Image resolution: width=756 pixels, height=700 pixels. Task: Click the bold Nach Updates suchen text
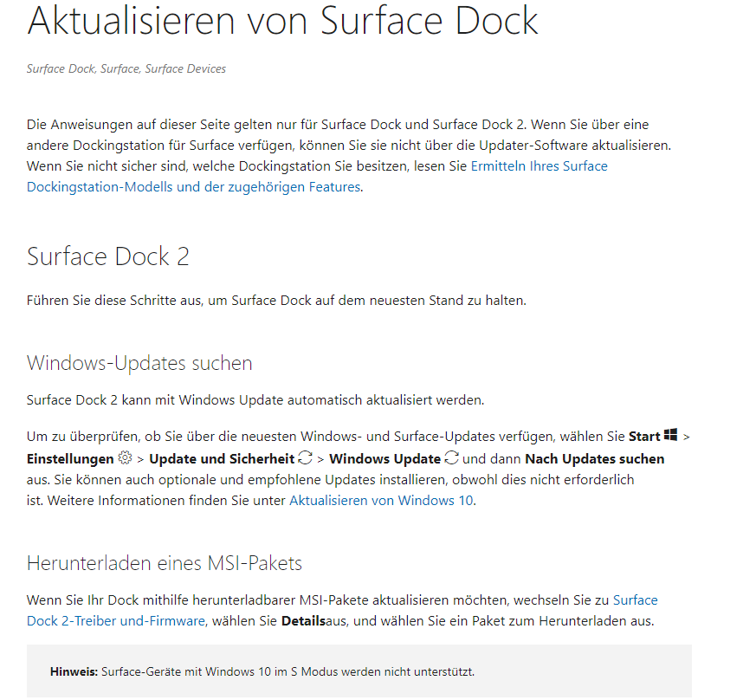point(595,458)
